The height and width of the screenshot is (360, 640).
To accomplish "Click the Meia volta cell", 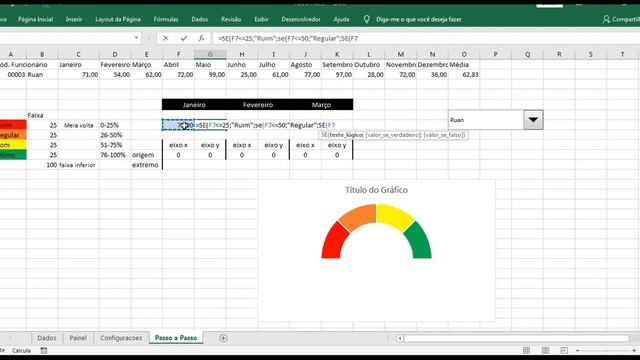I will tap(78, 125).
